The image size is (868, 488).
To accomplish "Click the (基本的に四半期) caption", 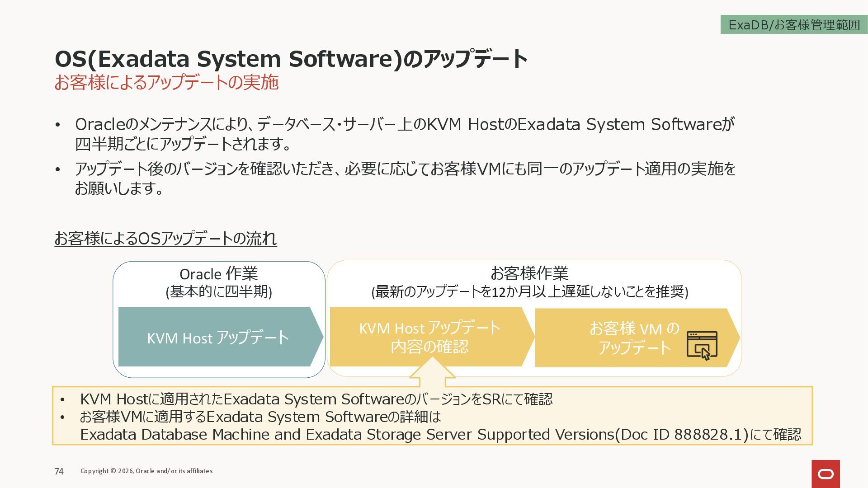I will tap(218, 292).
